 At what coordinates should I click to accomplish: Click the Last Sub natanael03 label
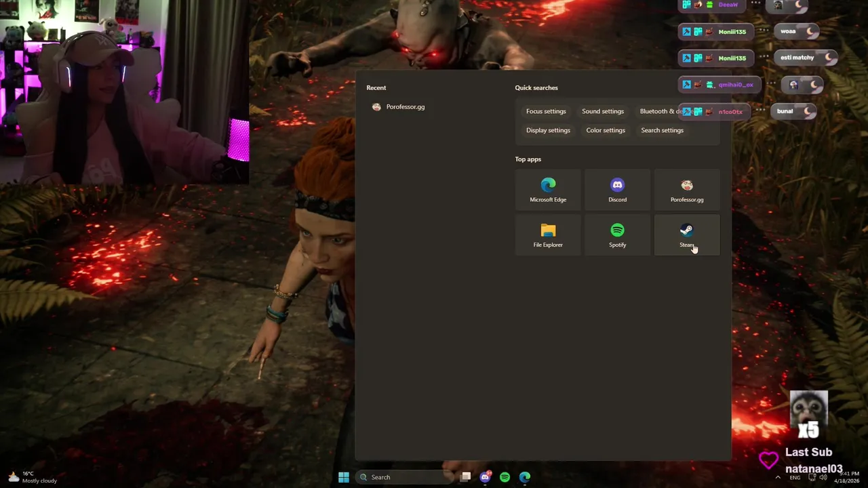(813, 460)
